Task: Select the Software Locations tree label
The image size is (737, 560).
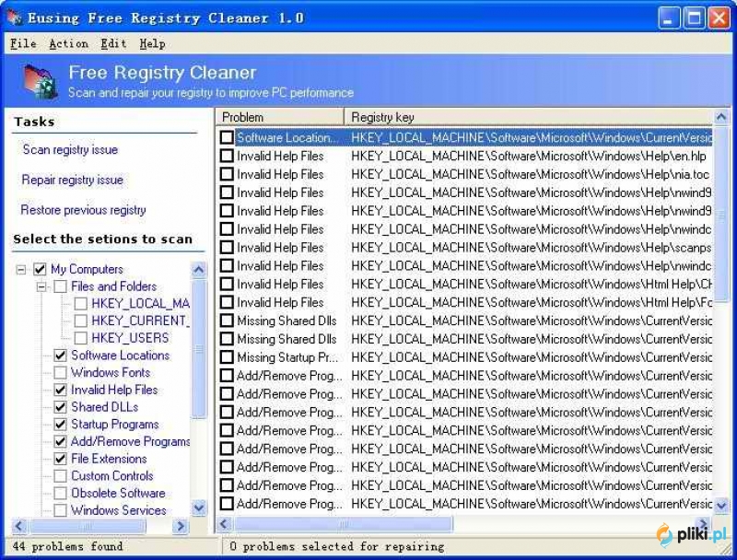Action: point(121,356)
